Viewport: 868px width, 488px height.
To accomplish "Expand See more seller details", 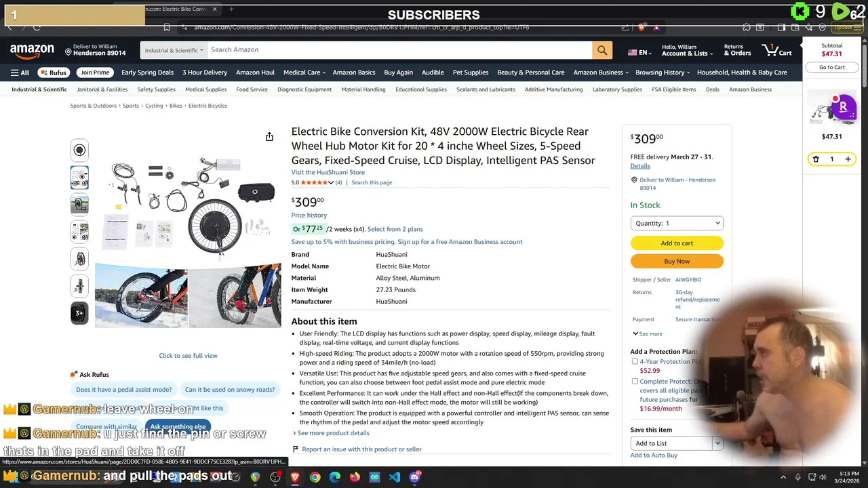I will click(647, 333).
